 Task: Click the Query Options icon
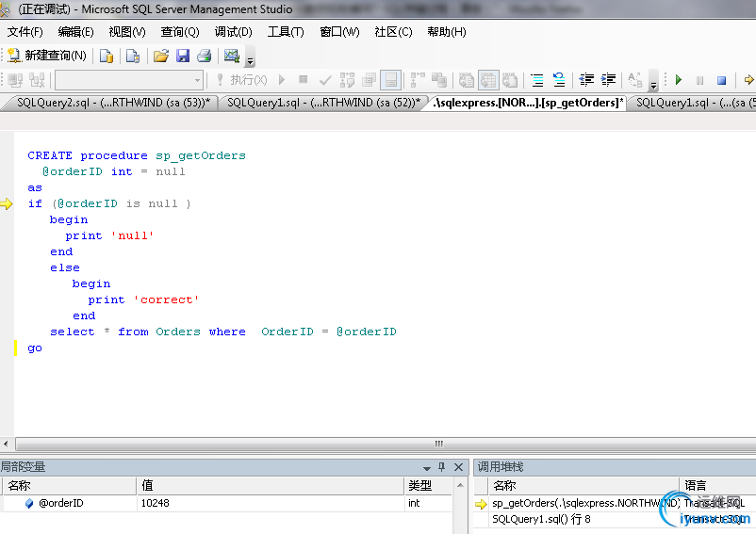(x=369, y=80)
